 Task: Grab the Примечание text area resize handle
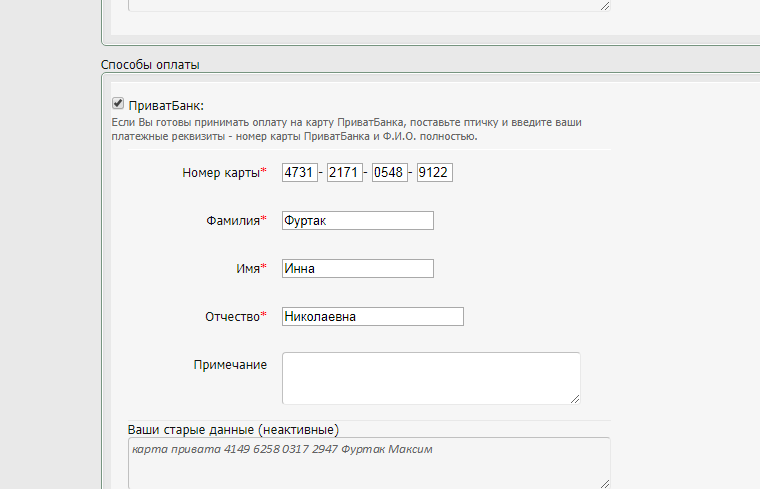(575, 398)
